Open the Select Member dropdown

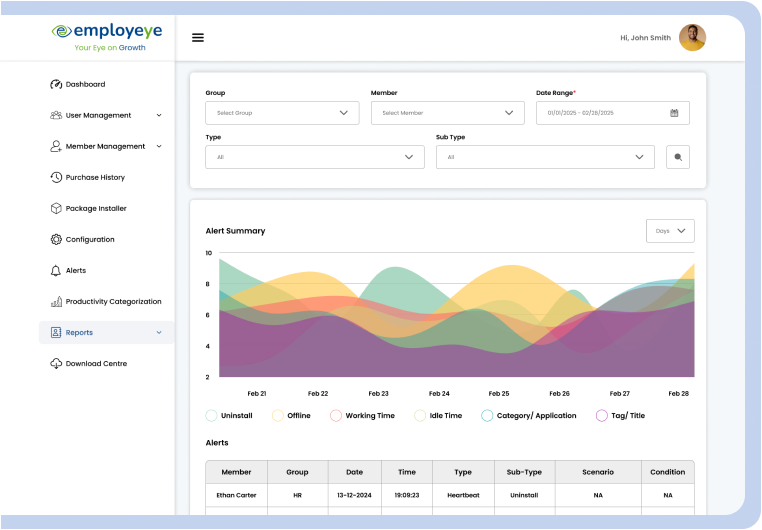coord(447,113)
